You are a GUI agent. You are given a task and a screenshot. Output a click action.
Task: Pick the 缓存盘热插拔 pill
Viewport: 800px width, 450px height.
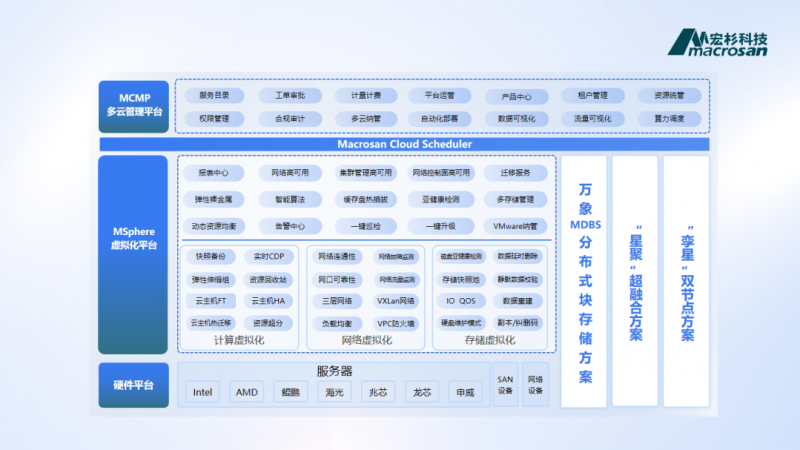[366, 199]
